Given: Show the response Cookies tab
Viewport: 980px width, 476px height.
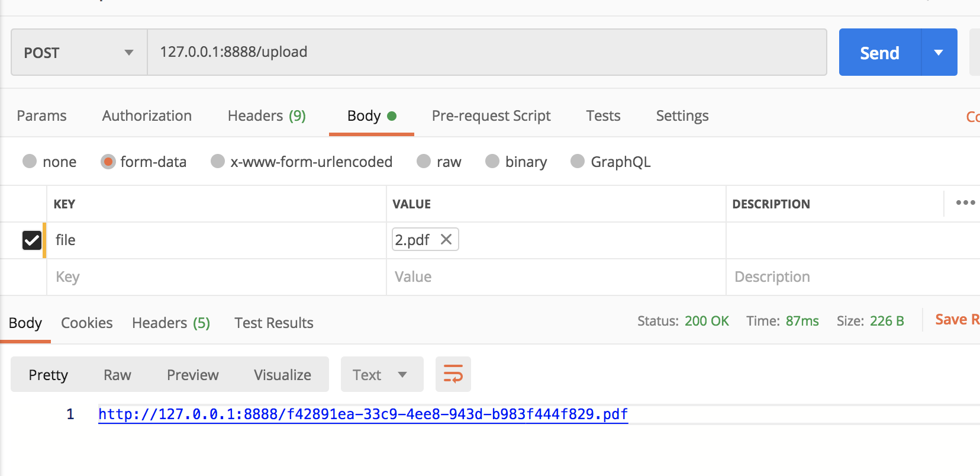Looking at the screenshot, I should 86,323.
